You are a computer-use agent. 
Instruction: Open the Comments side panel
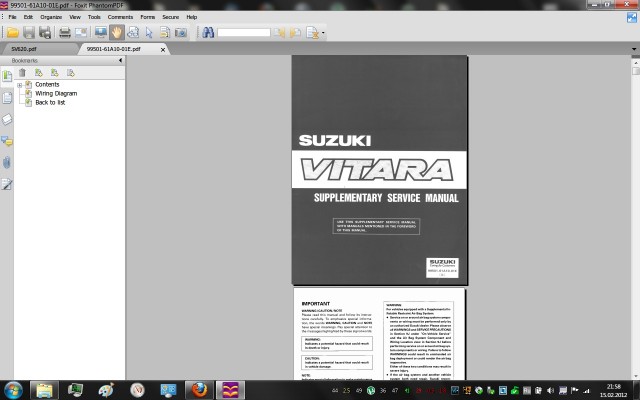click(7, 141)
